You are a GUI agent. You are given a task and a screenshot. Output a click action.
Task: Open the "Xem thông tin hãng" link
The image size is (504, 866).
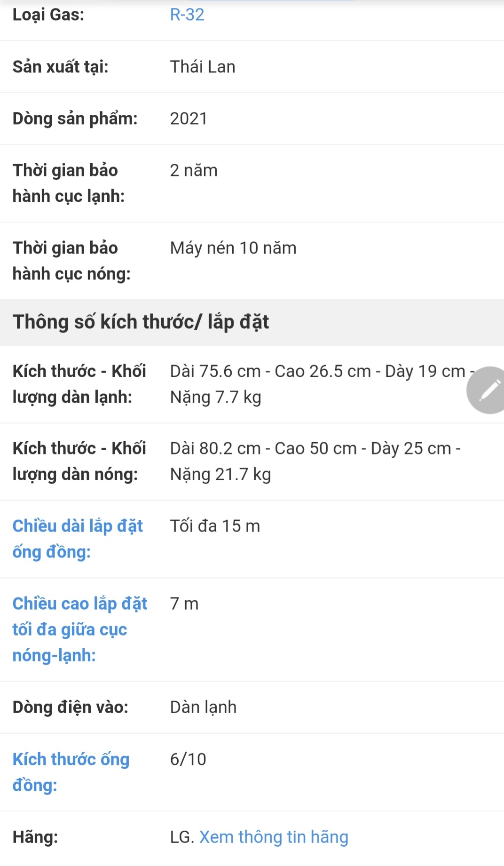tap(274, 837)
